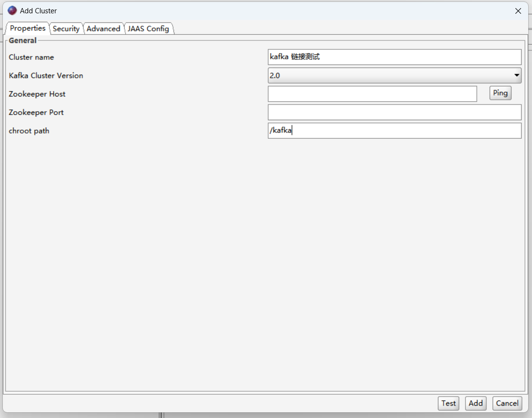
Task: Click the Ping button
Action: point(500,93)
